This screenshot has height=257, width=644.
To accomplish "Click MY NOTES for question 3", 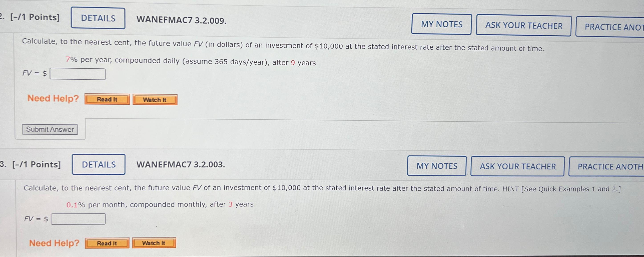I will click(437, 166).
